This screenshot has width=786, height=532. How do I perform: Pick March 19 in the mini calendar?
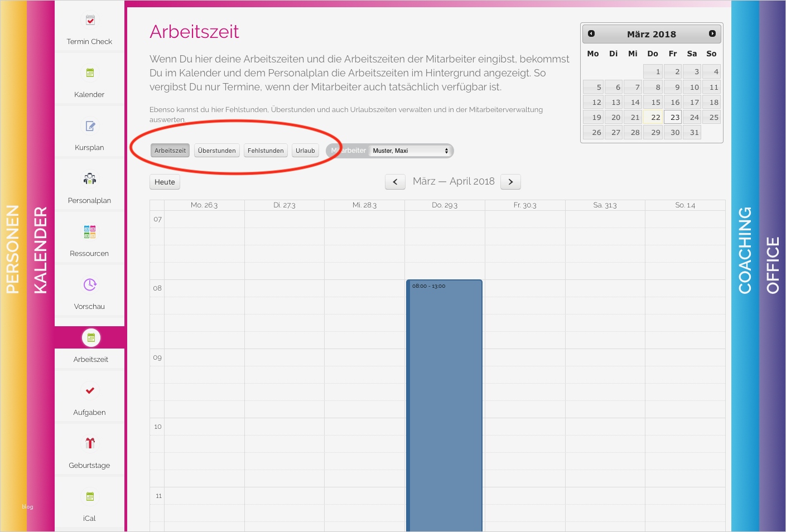[594, 117]
